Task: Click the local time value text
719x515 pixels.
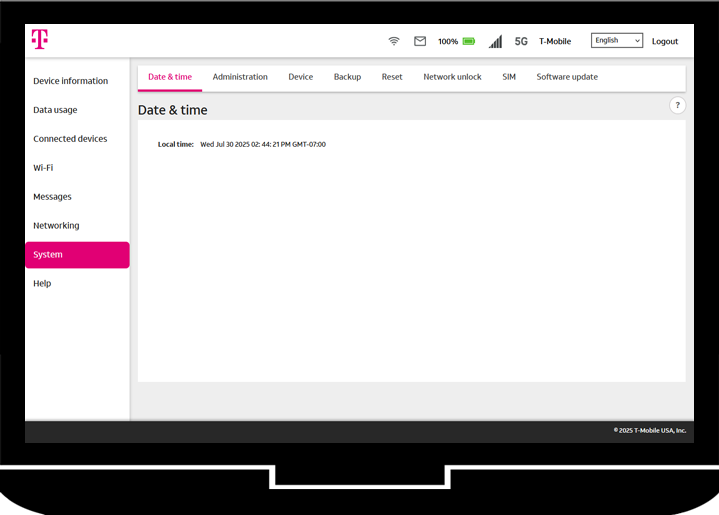Action: click(262, 144)
